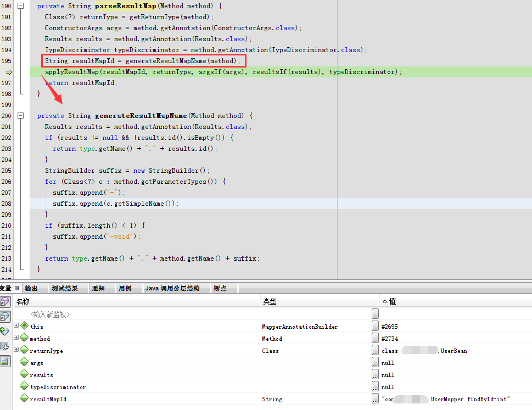Click the UserMapper.findById-int value
This screenshot has width=532, height=410.
445,400
